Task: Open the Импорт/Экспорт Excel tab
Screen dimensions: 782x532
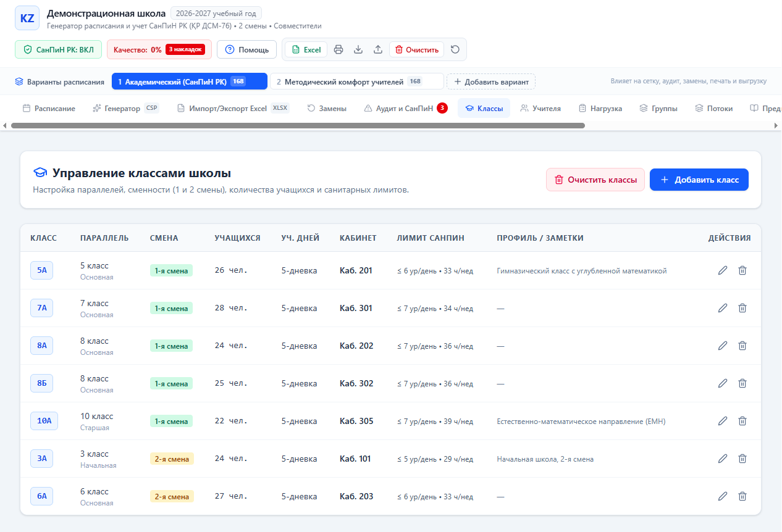Action: 232,109
